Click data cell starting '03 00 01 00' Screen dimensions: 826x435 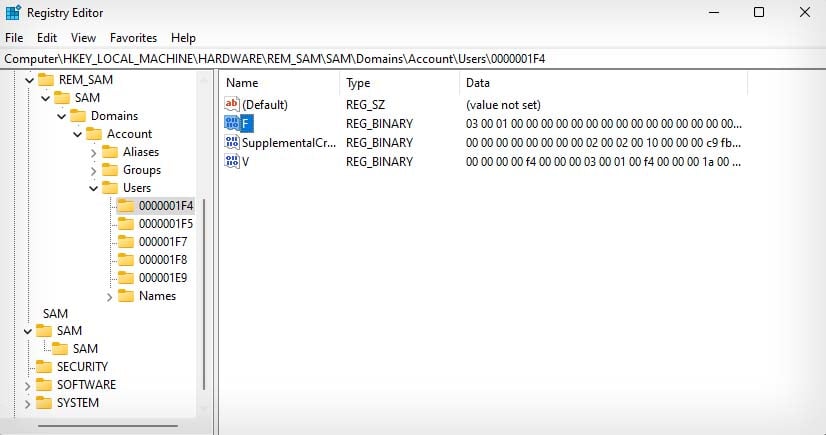(x=604, y=123)
